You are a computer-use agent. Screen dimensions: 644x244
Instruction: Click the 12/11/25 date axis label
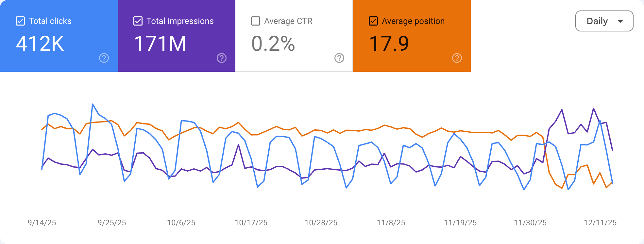[x=600, y=223]
